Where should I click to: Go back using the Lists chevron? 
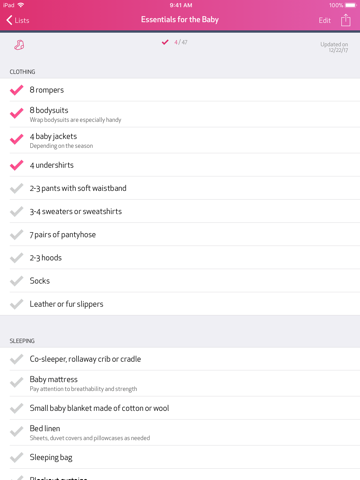pos(9,20)
